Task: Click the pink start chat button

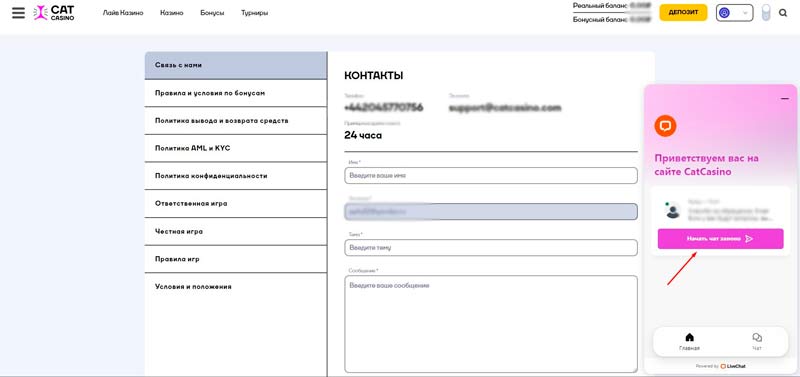Action: point(720,239)
